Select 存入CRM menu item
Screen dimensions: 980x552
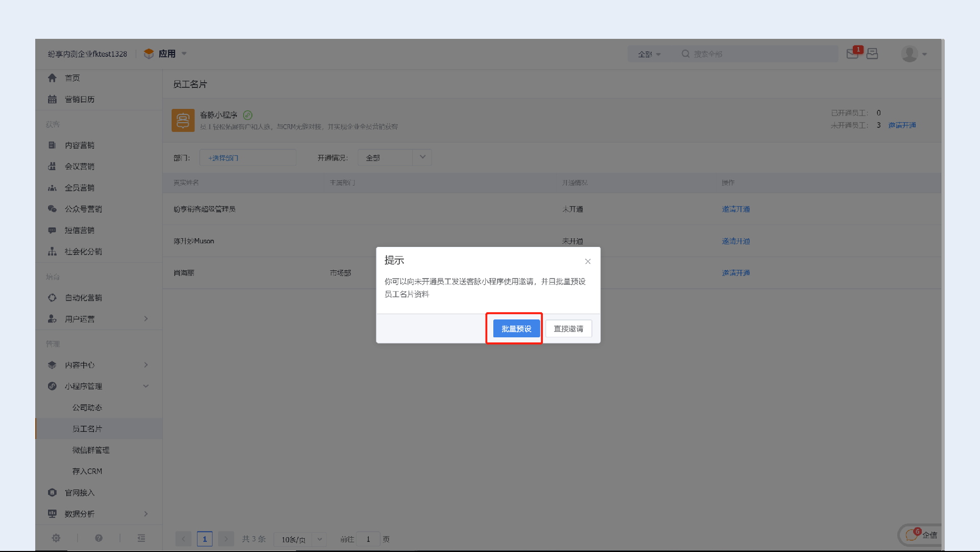[x=87, y=471]
